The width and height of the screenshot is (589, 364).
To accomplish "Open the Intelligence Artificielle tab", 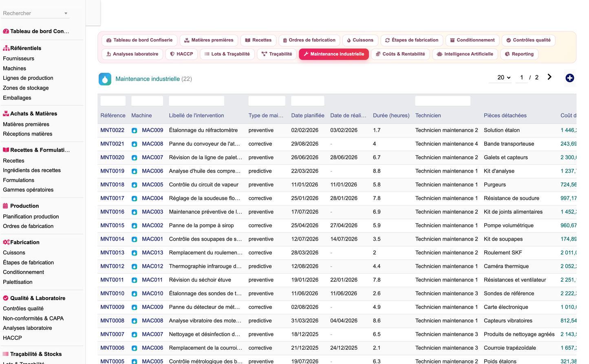I will point(465,54).
